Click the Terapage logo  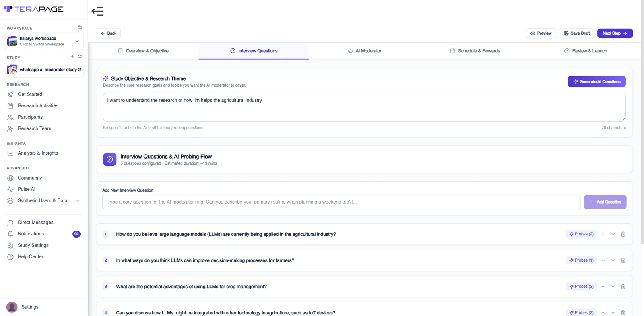pyautogui.click(x=33, y=9)
